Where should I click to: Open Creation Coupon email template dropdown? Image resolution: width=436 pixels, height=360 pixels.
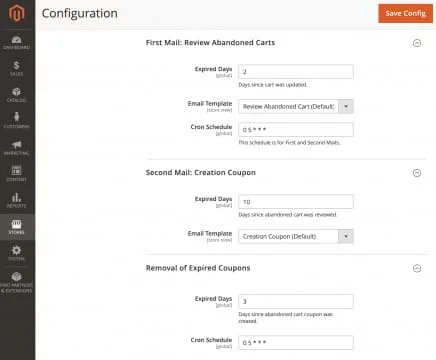(296, 236)
